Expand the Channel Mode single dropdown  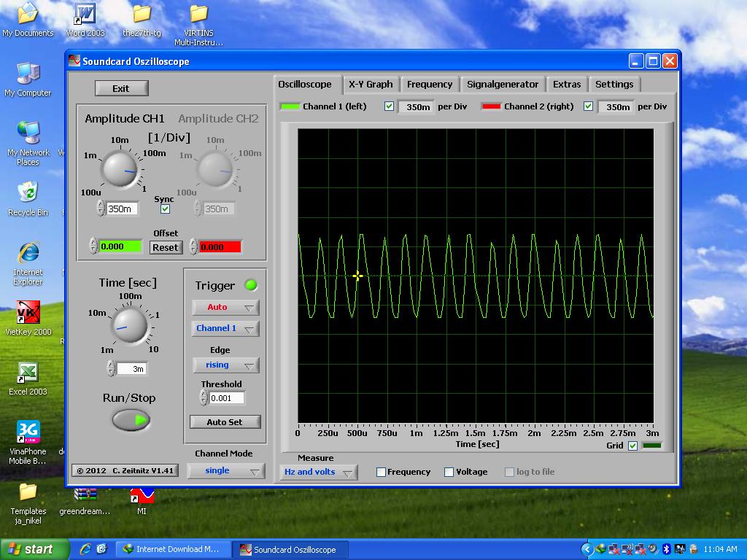click(x=225, y=471)
